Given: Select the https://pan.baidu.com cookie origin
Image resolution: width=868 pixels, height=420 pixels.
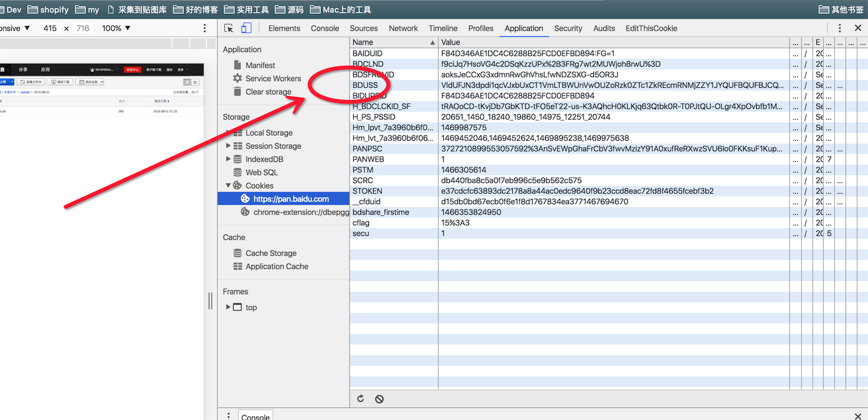Looking at the screenshot, I should tap(283, 199).
